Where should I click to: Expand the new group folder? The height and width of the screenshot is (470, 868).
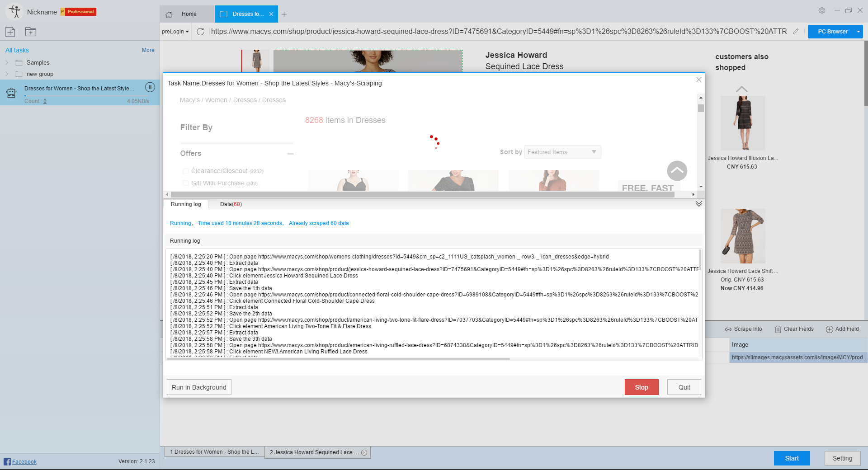(7, 74)
